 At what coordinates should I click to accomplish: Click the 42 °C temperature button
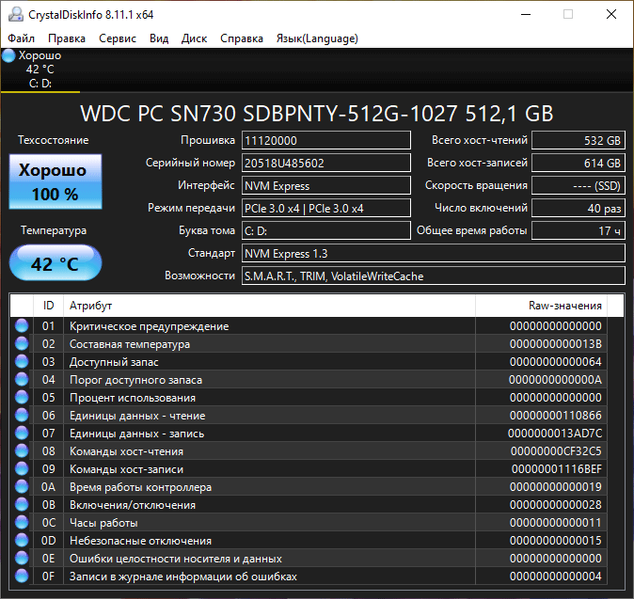[55, 263]
